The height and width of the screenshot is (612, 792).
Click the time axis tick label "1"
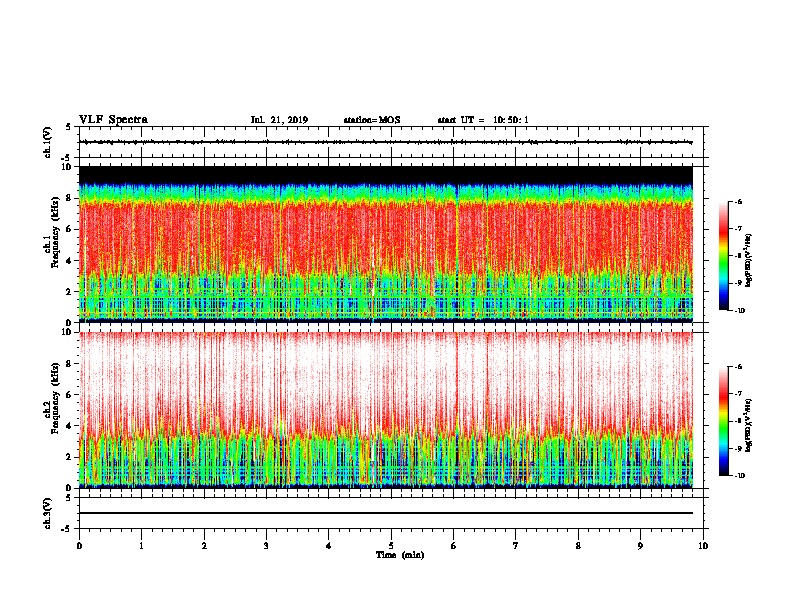point(141,545)
